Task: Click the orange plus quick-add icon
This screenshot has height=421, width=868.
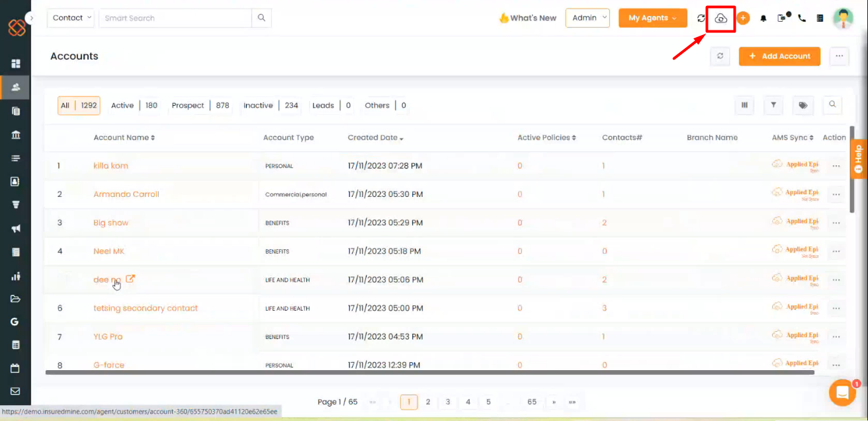Action: (x=742, y=18)
